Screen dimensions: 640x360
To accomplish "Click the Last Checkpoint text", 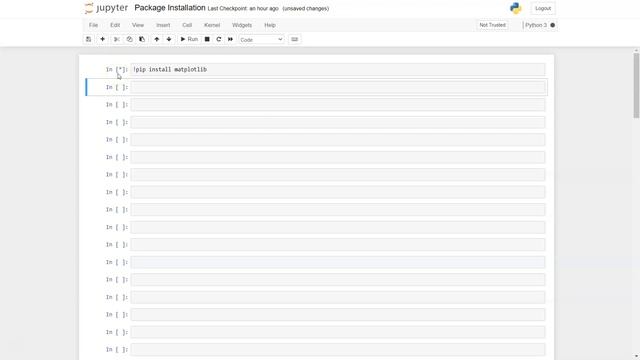I will (x=243, y=9).
